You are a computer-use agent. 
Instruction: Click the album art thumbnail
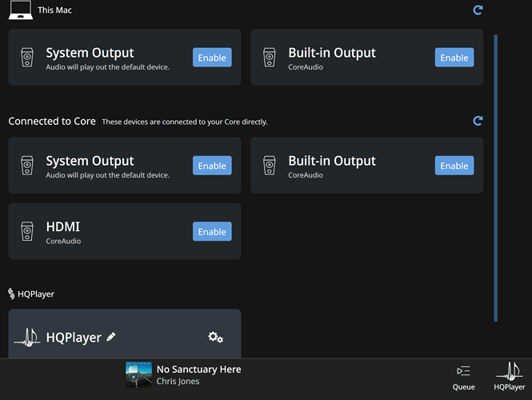click(138, 374)
